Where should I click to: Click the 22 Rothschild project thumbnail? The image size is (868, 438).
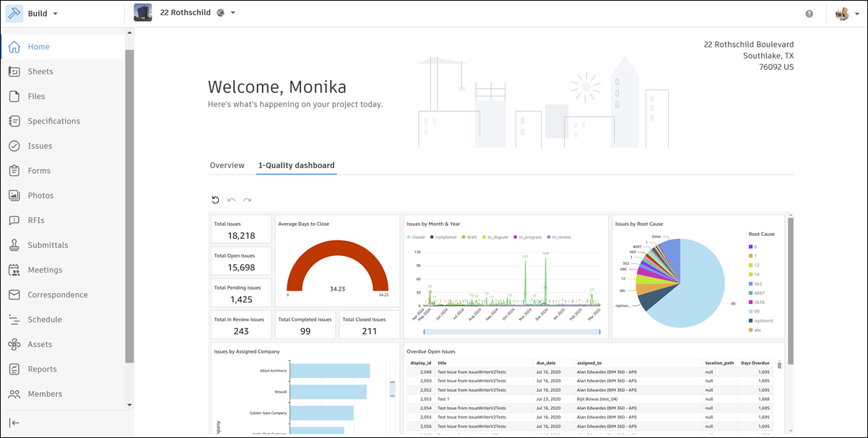click(143, 12)
